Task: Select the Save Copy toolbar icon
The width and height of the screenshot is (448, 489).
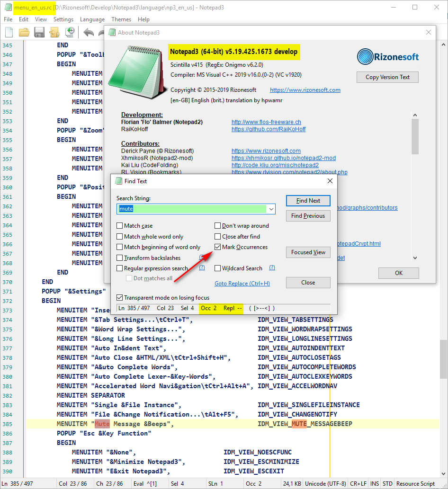Action: coord(54,32)
